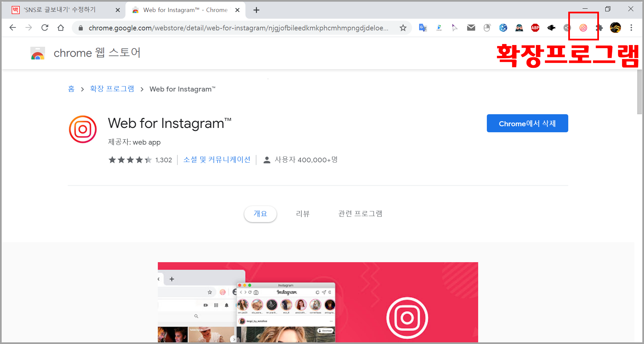Switch to the 리뷰 reviews tab
The height and width of the screenshot is (344, 644).
click(303, 214)
